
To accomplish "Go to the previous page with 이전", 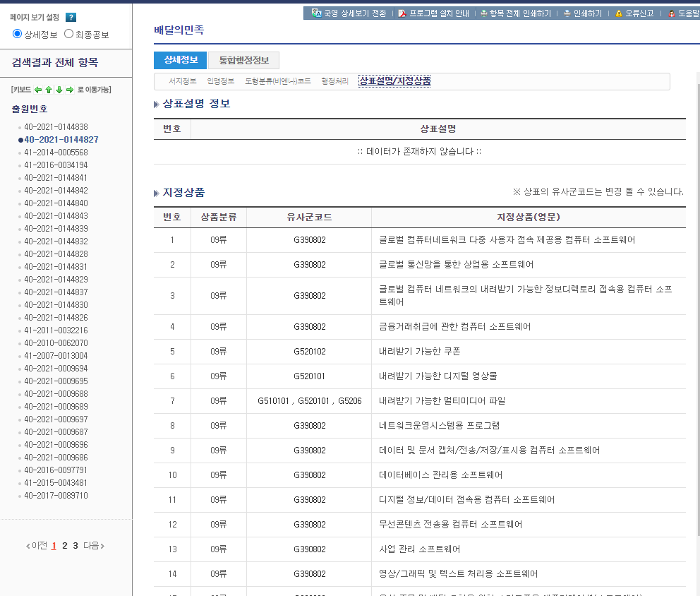I will pyautogui.click(x=37, y=546).
